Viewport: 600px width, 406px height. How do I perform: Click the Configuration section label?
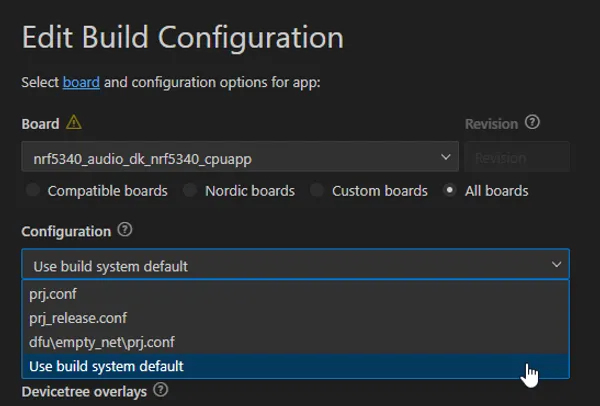(66, 231)
